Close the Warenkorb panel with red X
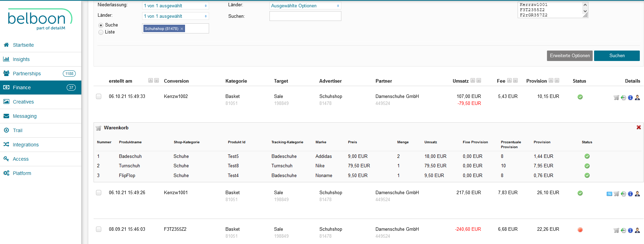Screen dimensions: 644x244 click(x=639, y=127)
